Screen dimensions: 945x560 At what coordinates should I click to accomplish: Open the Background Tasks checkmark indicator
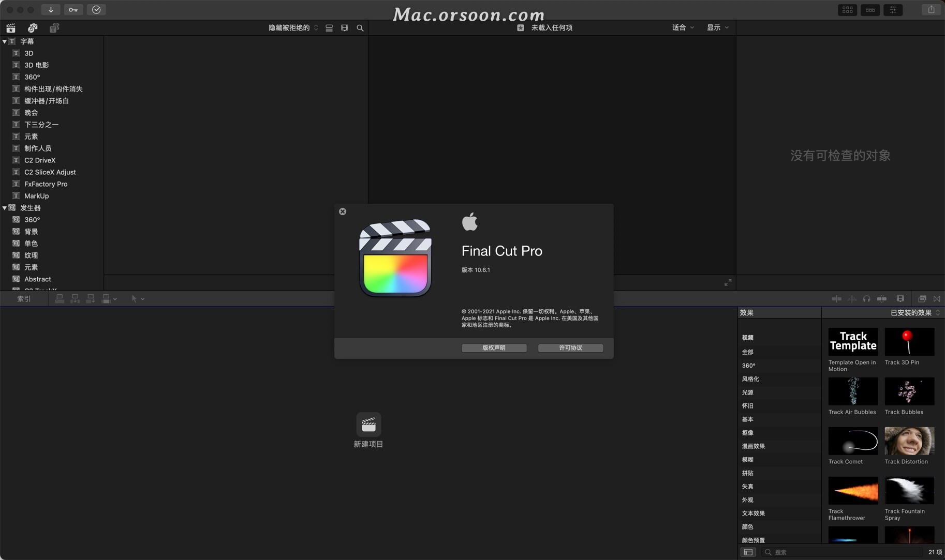tap(96, 9)
